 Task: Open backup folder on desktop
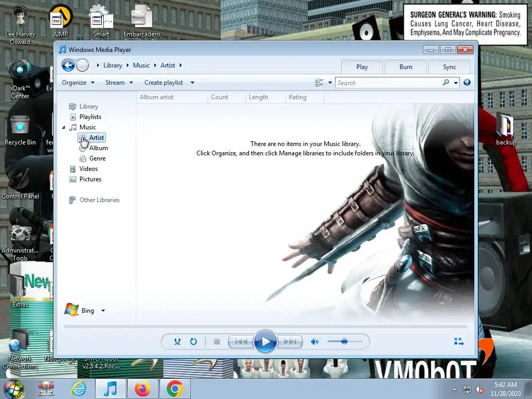coord(506,129)
